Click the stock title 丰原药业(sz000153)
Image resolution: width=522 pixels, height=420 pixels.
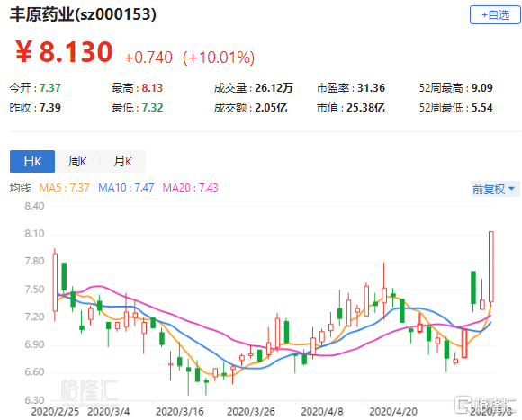(x=83, y=14)
